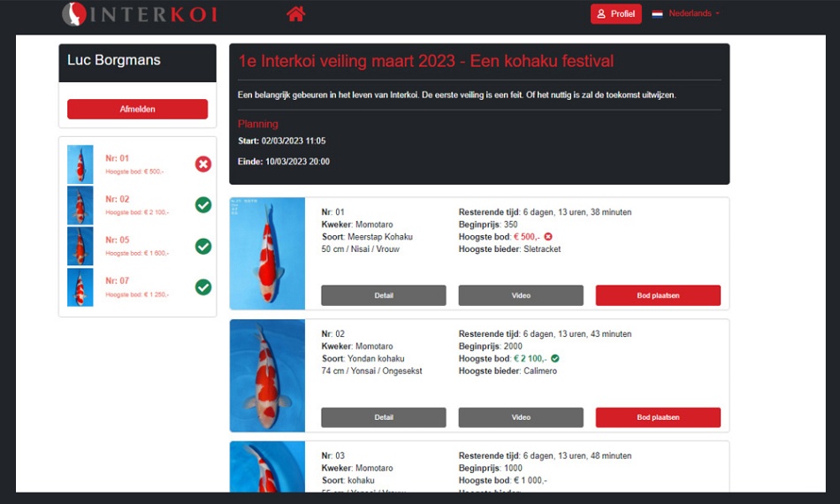Screen dimensions: 840x504
Task: Click green check icon next to € 2 100,-
Action: 555,358
